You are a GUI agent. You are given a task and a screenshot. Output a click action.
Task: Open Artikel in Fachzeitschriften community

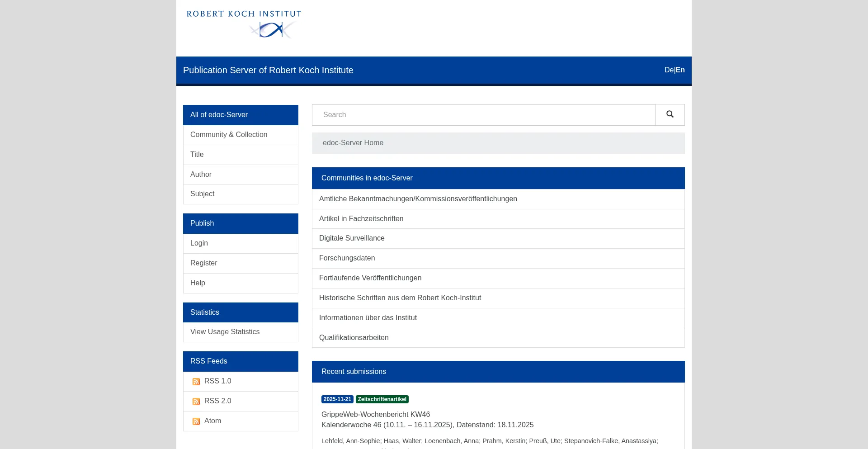point(361,219)
